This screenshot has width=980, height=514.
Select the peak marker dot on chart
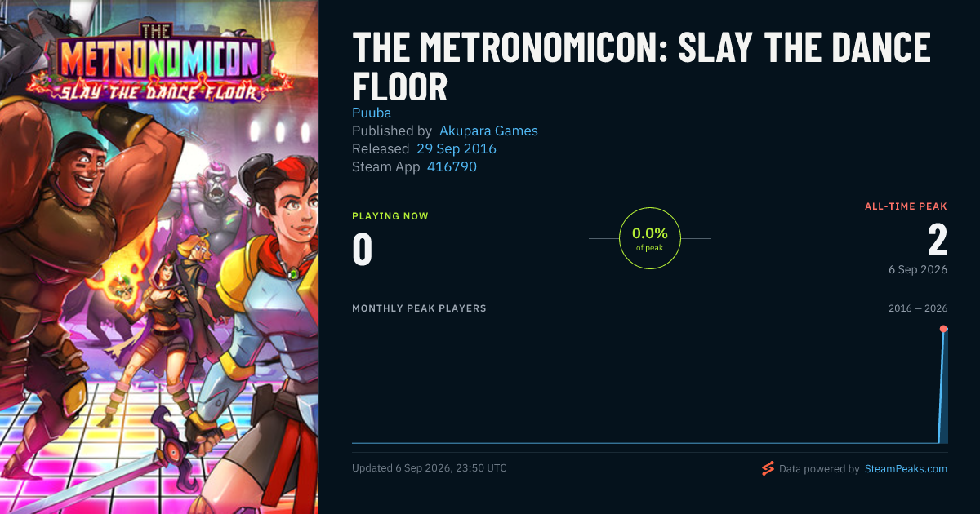point(943,329)
